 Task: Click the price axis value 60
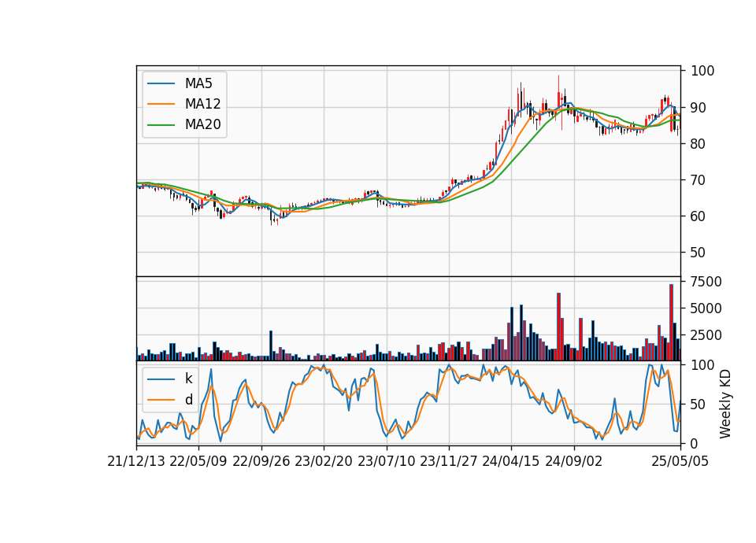click(x=699, y=216)
